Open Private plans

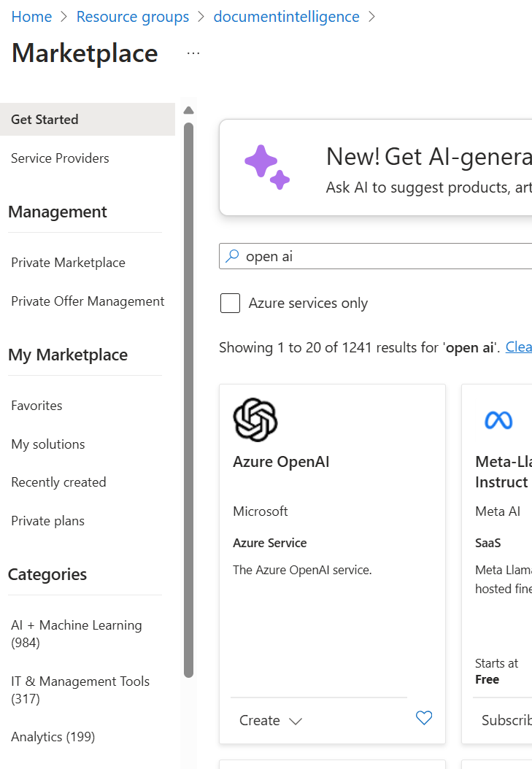pyautogui.click(x=47, y=521)
